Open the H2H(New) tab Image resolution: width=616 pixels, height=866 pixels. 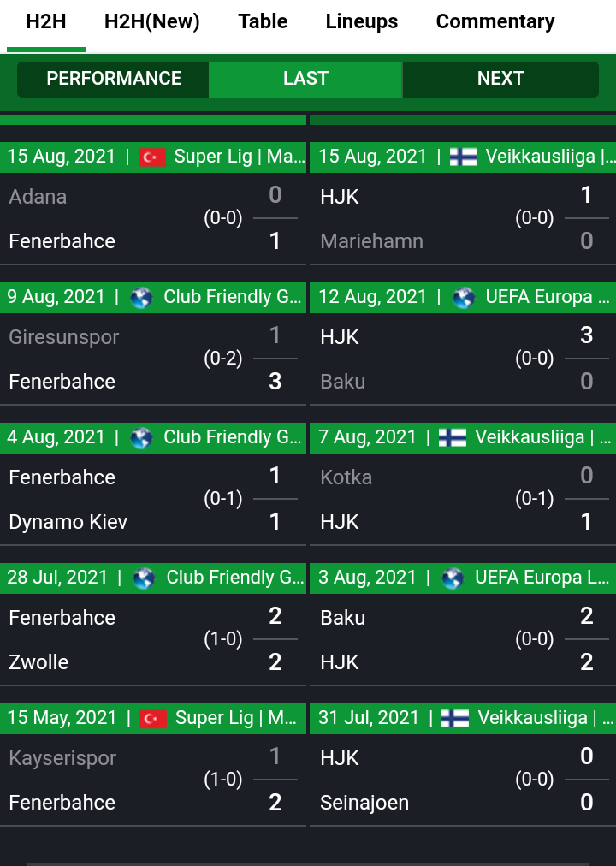tap(151, 21)
